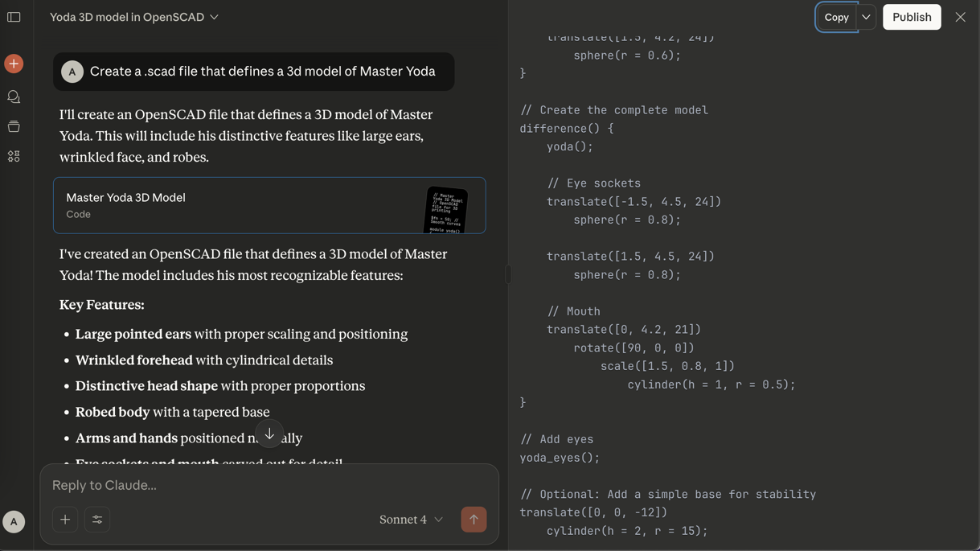This screenshot has height=551, width=980.
Task: Close the artifact code panel
Action: [960, 17]
